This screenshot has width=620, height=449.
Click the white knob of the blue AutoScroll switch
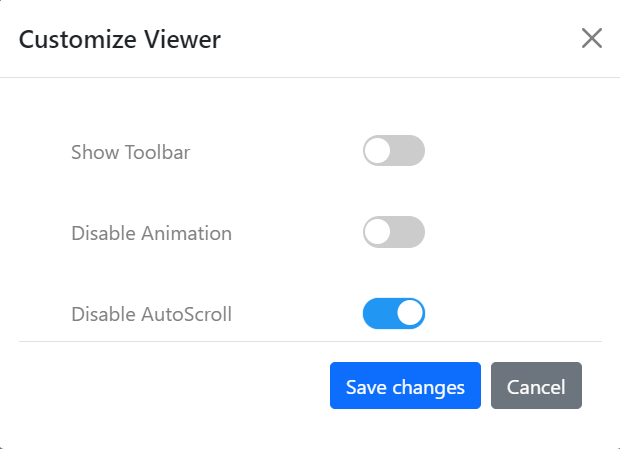coord(410,314)
